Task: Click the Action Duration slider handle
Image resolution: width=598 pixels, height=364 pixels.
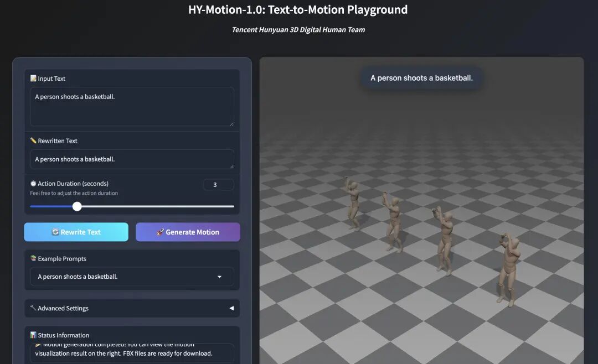Action: [x=77, y=206]
